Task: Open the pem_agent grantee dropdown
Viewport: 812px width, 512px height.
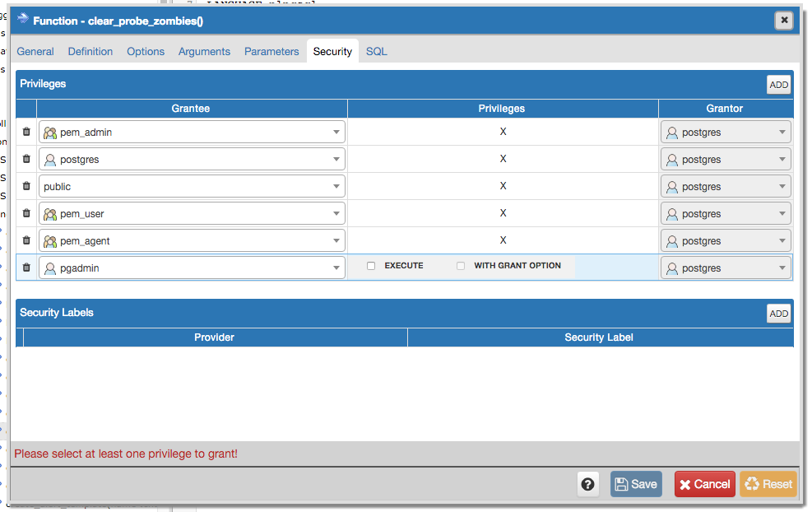Action: [x=336, y=240]
